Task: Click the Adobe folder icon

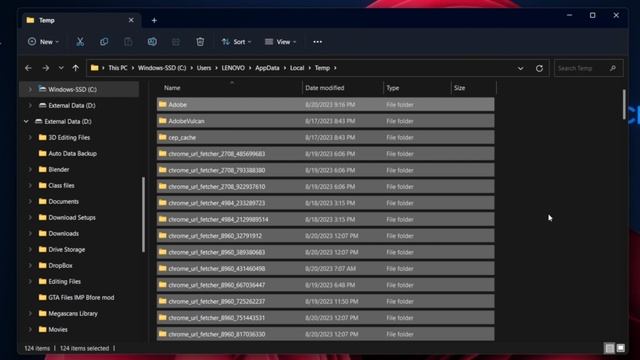Action: [x=162, y=104]
